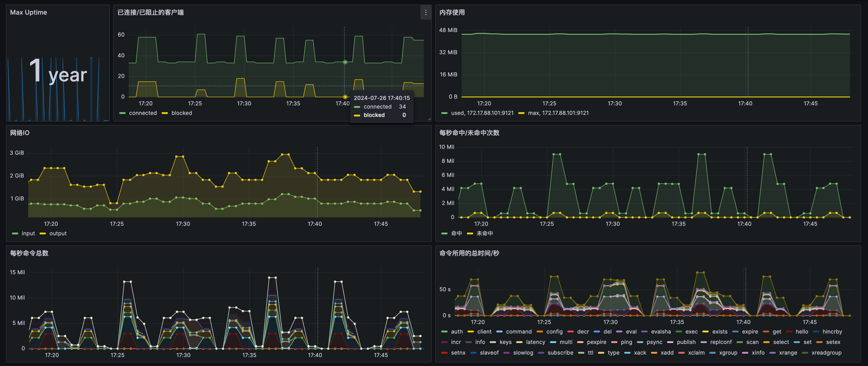Select the setex legend entry
868x366 pixels.
coord(833,342)
